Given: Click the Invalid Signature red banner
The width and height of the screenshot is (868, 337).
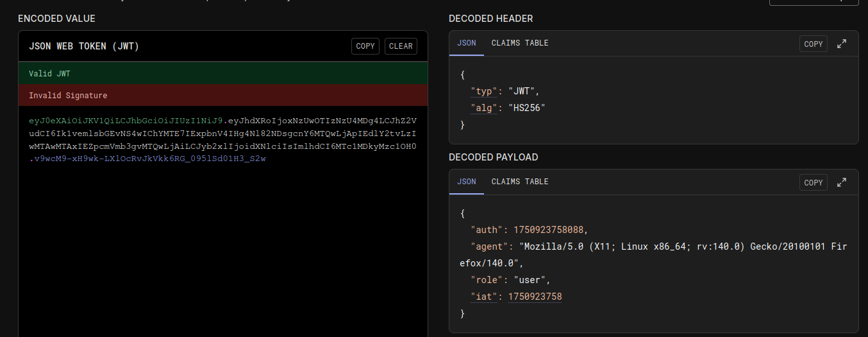Looking at the screenshot, I should point(222,96).
